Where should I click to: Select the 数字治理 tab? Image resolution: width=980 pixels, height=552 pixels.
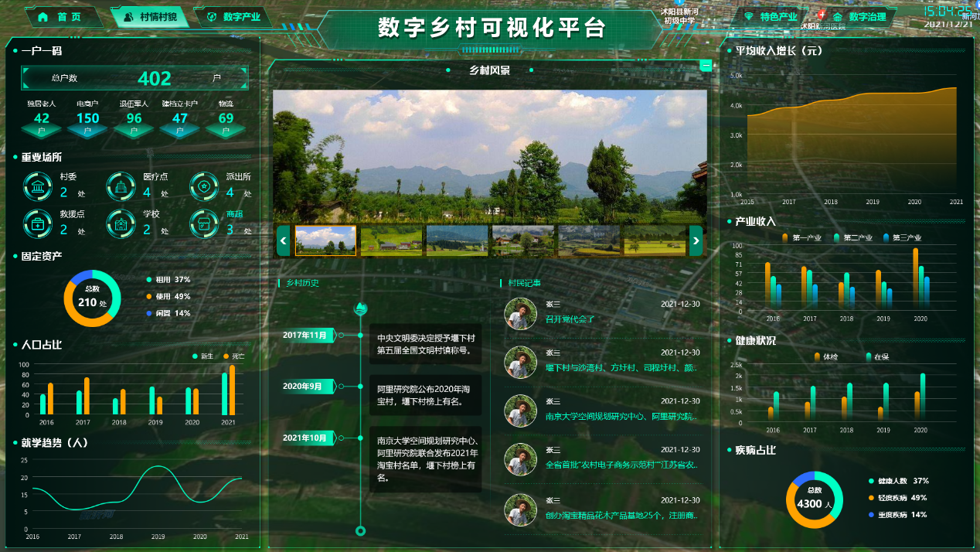[x=859, y=17]
